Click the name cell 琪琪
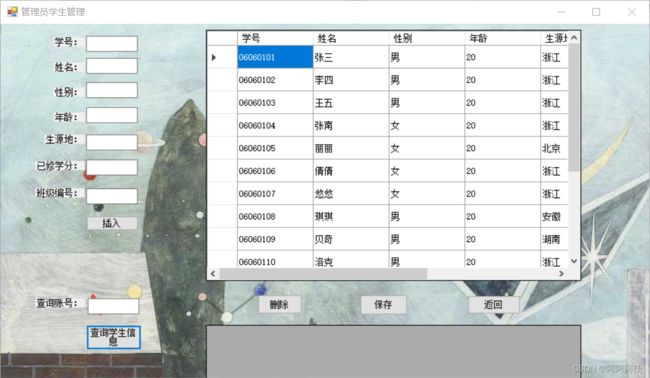Viewport: 650px width, 378px height. pyautogui.click(x=351, y=216)
